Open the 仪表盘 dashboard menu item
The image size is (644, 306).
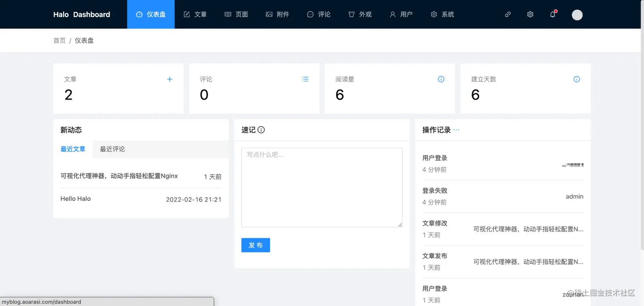(x=151, y=14)
